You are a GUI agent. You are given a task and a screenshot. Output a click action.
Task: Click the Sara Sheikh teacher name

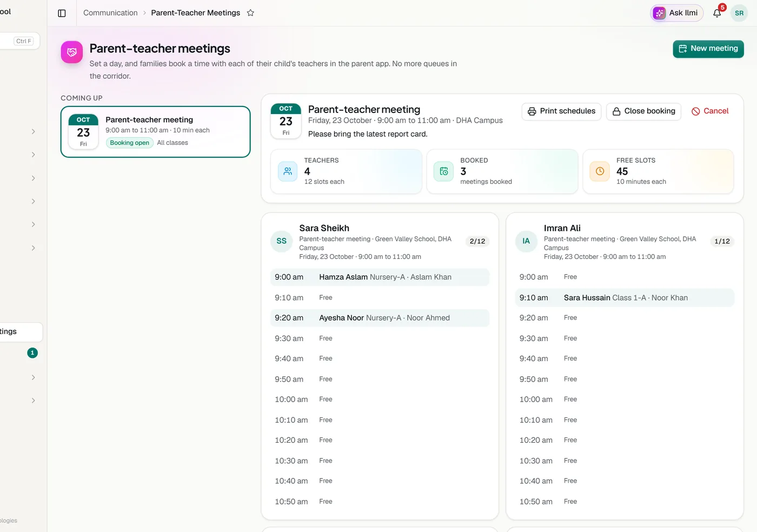click(324, 229)
